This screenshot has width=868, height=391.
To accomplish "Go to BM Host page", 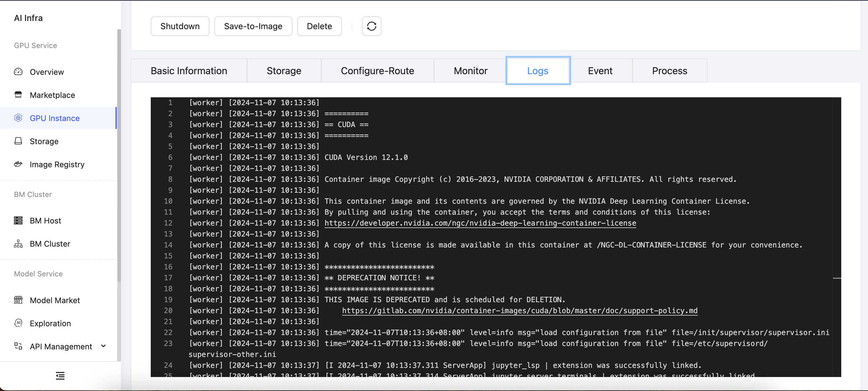I will [58, 220].
